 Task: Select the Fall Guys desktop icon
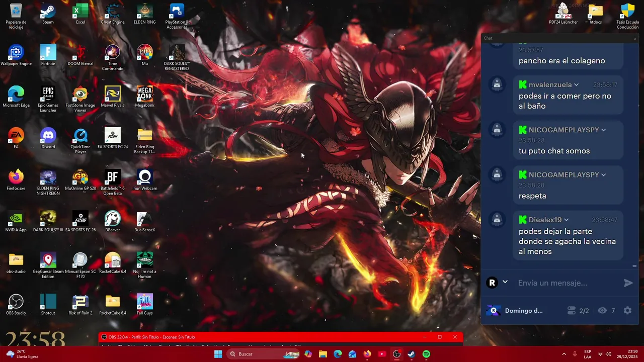[x=145, y=304]
